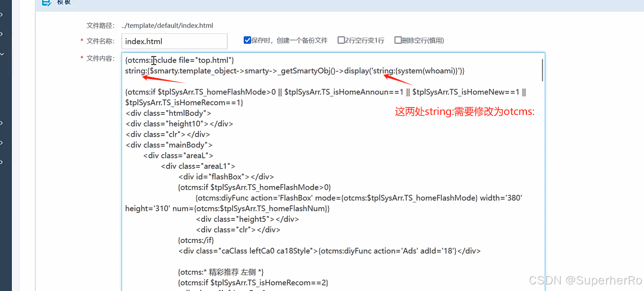Click the line diyFunc action='FlashBox'
The image size is (644, 291).
[359, 198]
